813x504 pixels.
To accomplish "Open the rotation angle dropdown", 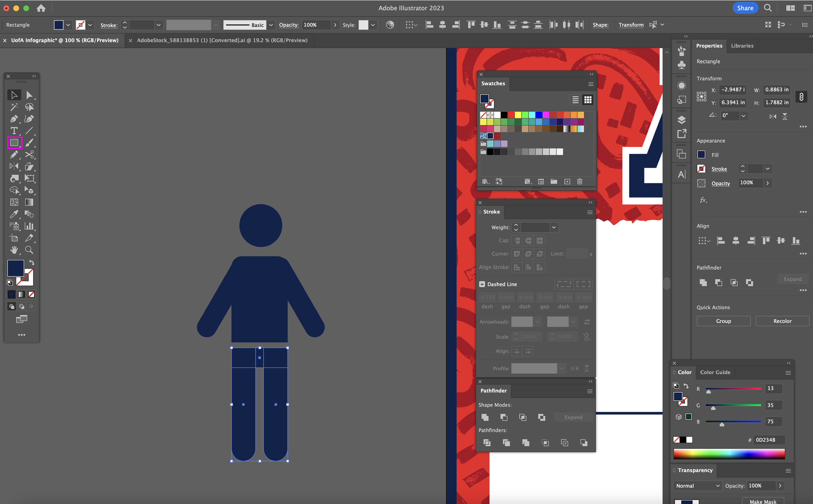I will (x=743, y=116).
